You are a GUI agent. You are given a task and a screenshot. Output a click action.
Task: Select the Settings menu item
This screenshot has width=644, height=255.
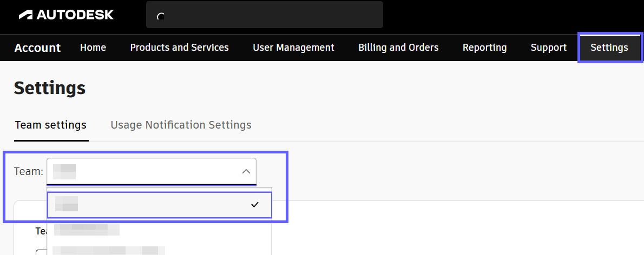(609, 48)
